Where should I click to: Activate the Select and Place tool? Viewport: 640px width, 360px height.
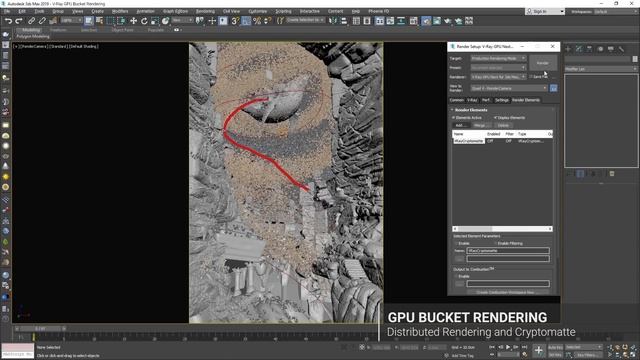pos(165,21)
